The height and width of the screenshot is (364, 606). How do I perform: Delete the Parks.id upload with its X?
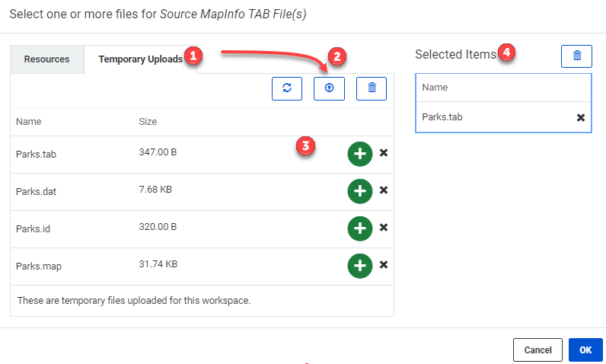(x=384, y=227)
